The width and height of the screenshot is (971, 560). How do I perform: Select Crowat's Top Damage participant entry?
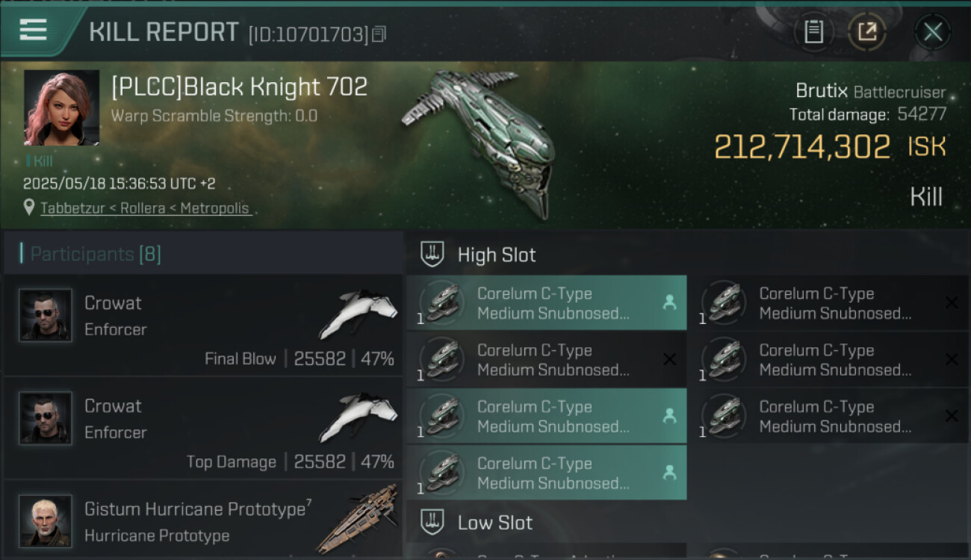point(203,429)
